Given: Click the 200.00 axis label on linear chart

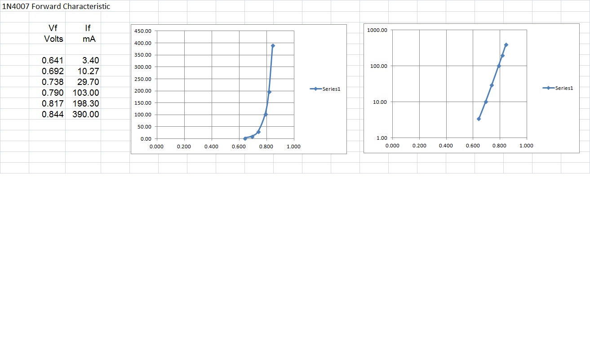Looking at the screenshot, I should pos(143,91).
